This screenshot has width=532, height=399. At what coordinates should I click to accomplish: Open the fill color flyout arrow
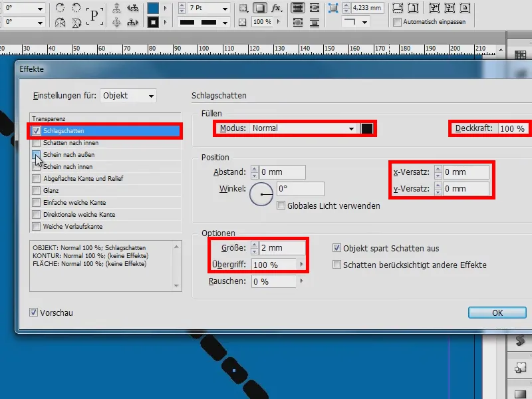[165, 8]
